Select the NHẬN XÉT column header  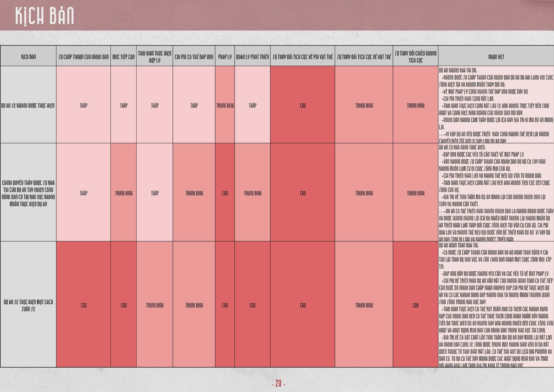coord(496,57)
